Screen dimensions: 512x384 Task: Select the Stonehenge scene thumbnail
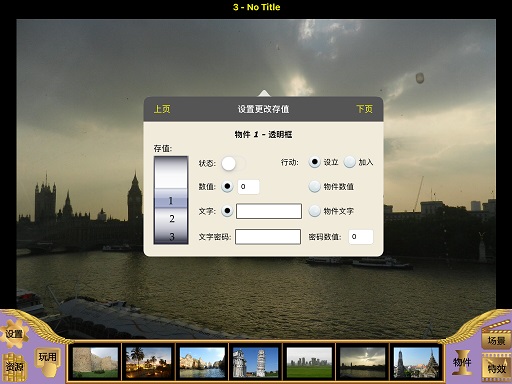309,362
